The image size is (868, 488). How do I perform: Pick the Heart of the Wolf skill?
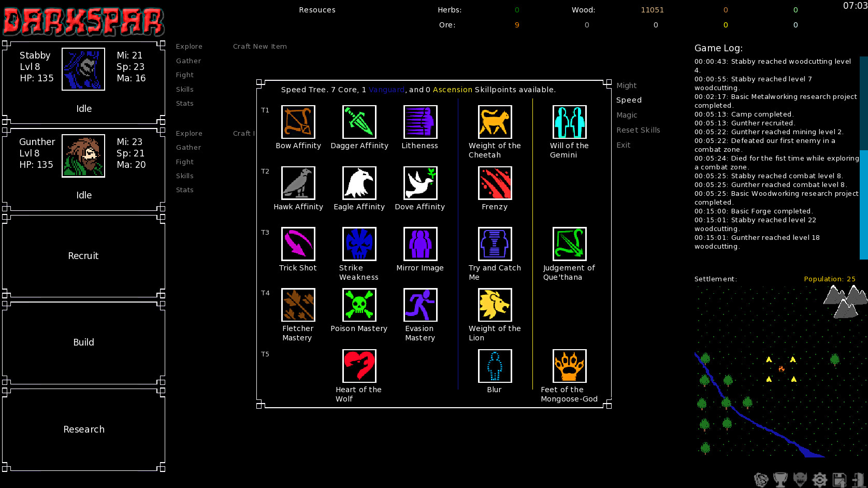(359, 366)
